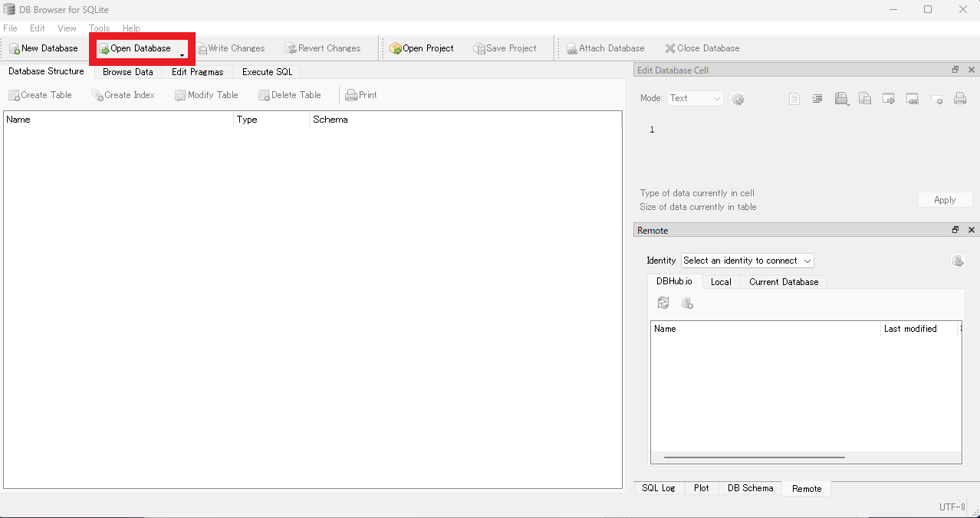Switch to the Database Structure tab
The height and width of the screenshot is (518, 980).
[x=46, y=71]
